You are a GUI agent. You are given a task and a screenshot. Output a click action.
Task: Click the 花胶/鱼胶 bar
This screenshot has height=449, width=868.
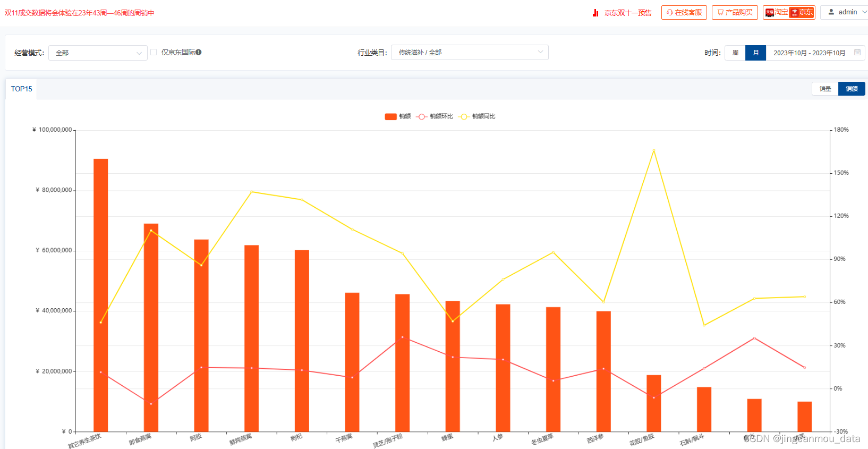654,403
